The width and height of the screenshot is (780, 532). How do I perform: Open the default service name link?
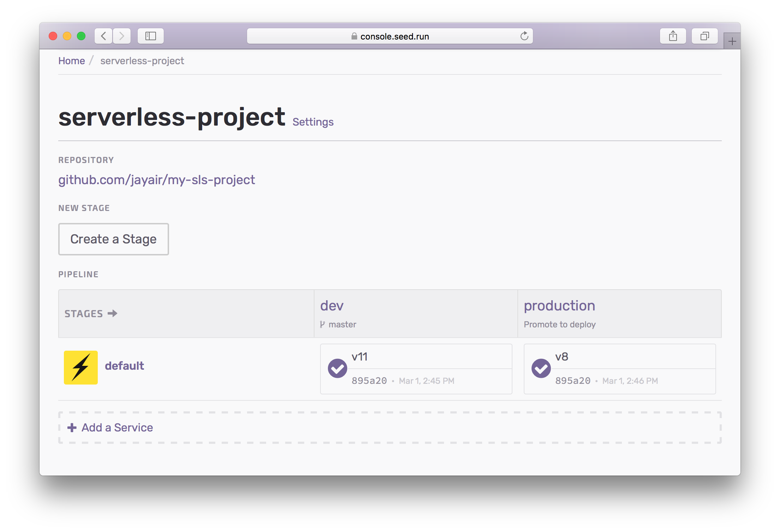[124, 366]
